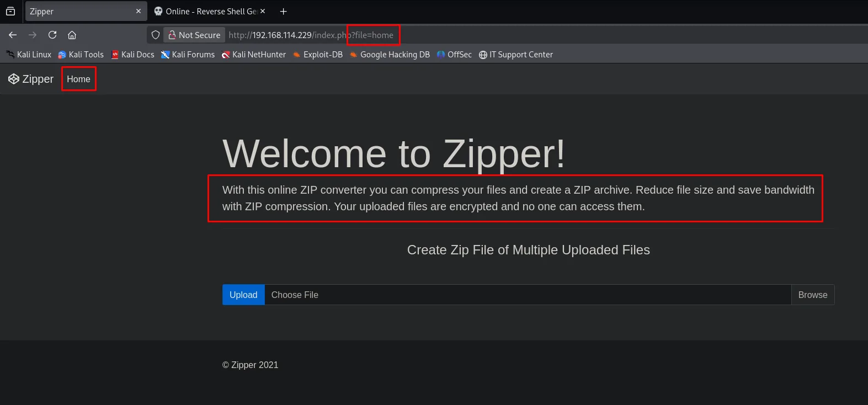Reload the current page
This screenshot has height=405, width=868.
tap(52, 35)
